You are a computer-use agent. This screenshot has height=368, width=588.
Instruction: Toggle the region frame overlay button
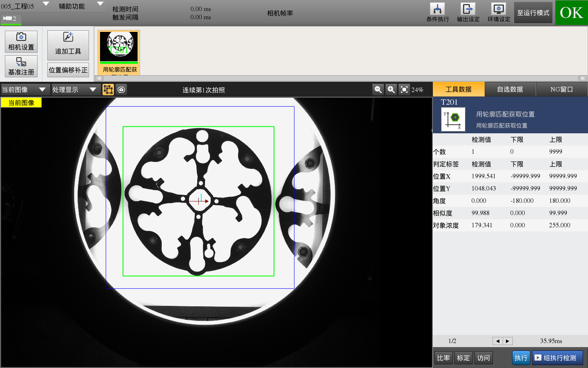coord(108,90)
